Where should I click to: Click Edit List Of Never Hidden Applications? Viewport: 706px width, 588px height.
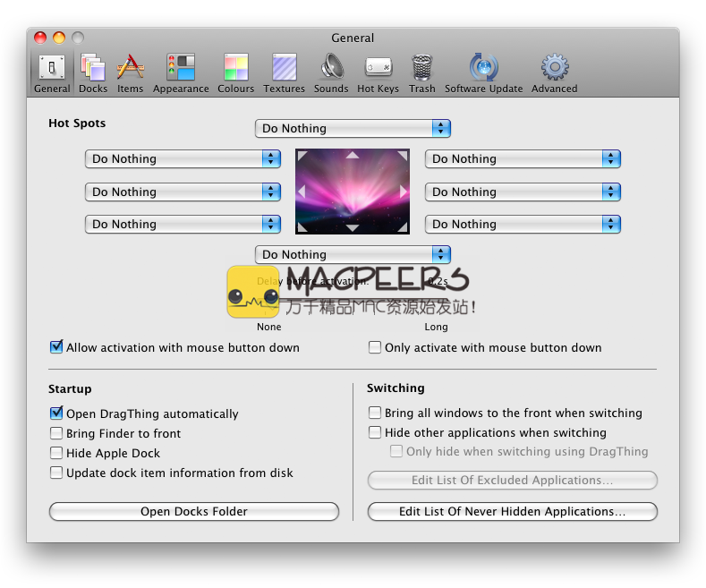(x=512, y=512)
